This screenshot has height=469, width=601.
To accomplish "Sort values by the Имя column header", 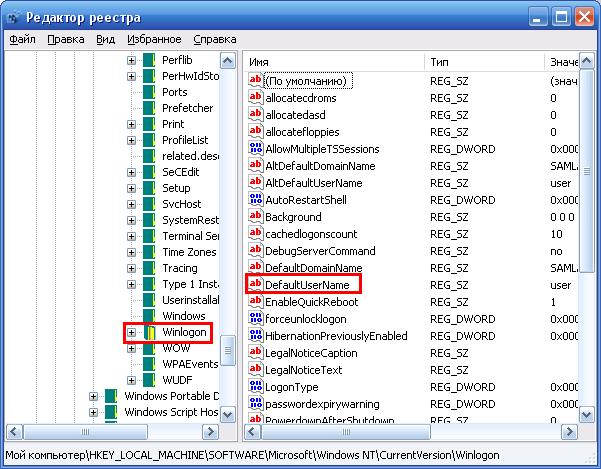I will point(332,61).
